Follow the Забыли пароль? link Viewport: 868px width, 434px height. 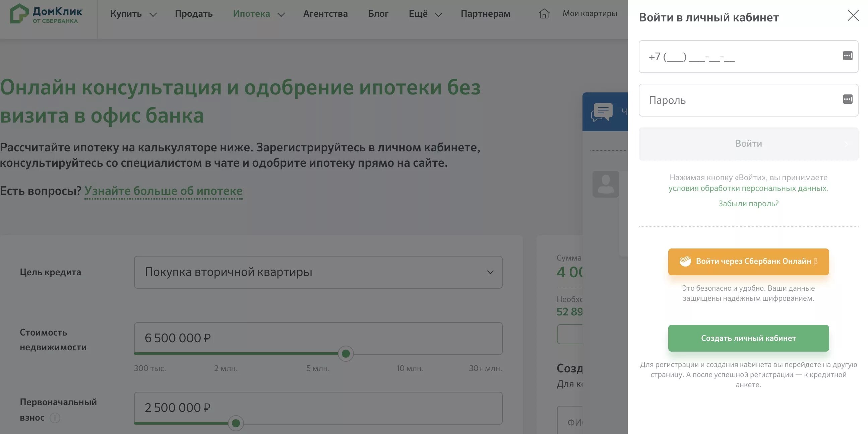(x=748, y=203)
